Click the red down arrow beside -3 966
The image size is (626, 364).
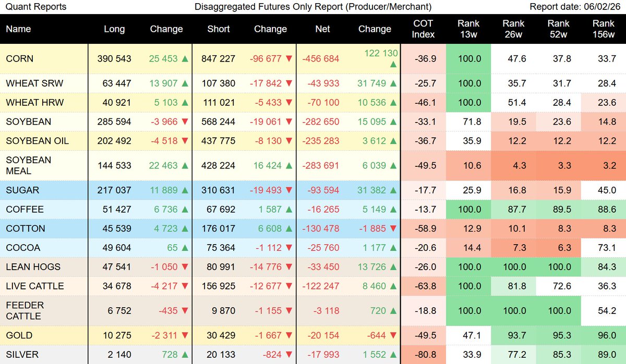click(184, 122)
